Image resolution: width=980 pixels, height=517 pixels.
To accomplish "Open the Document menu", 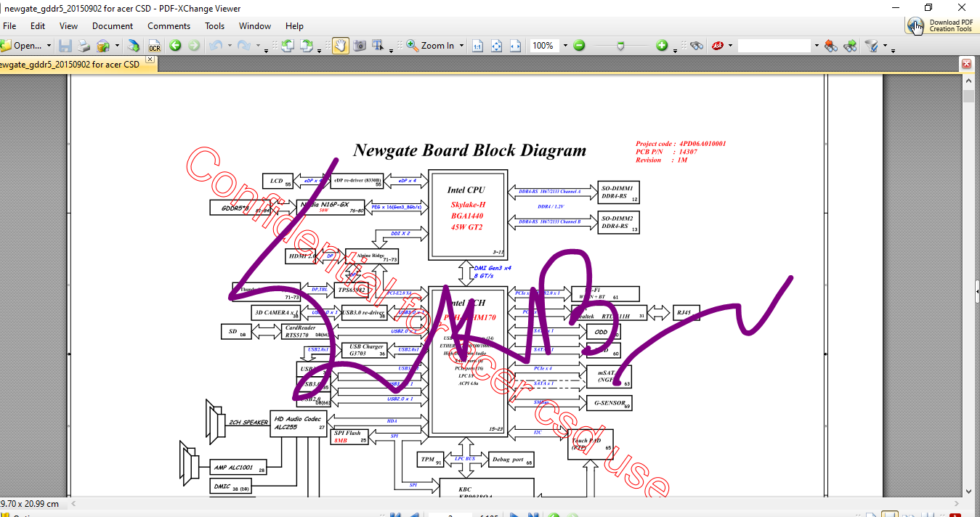I will (113, 26).
